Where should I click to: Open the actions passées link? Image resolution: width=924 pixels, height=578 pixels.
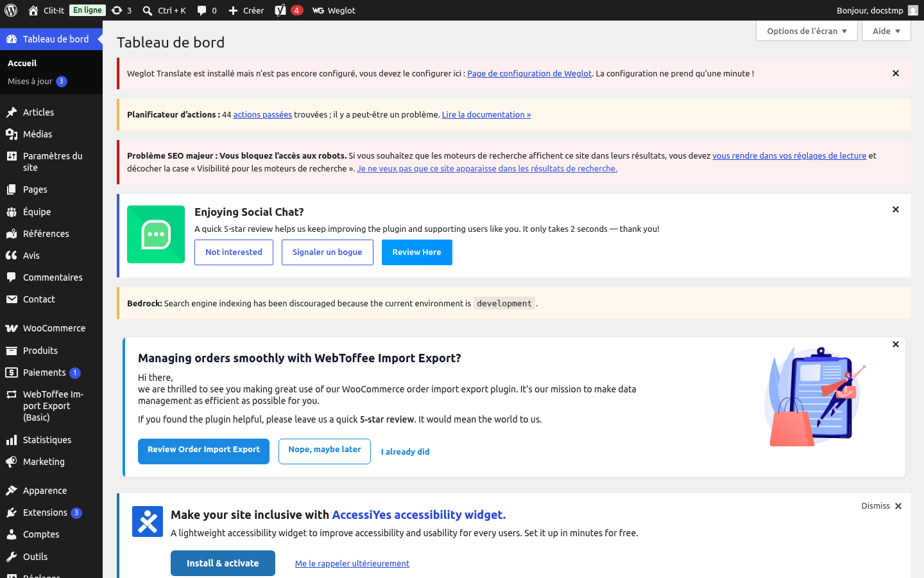(262, 114)
